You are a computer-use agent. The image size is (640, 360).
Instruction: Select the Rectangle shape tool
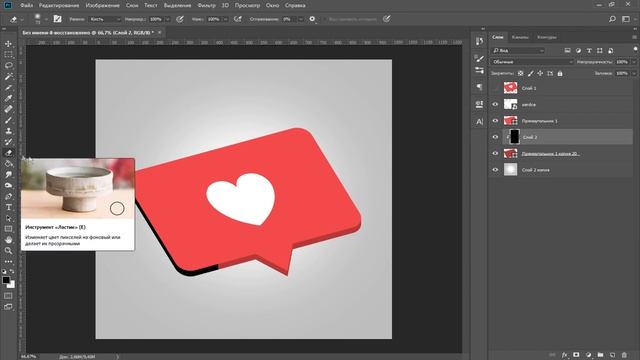[8, 229]
